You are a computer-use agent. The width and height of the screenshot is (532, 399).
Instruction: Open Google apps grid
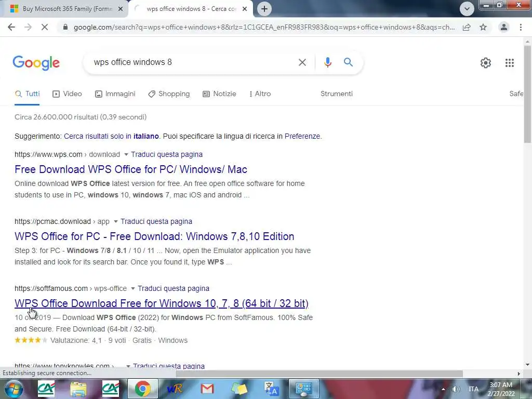510,63
